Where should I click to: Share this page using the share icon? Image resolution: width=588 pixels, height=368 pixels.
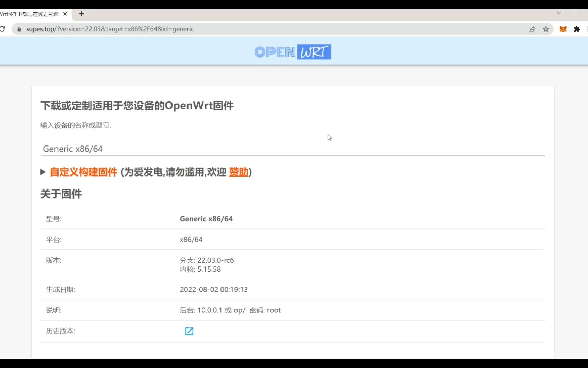click(532, 29)
